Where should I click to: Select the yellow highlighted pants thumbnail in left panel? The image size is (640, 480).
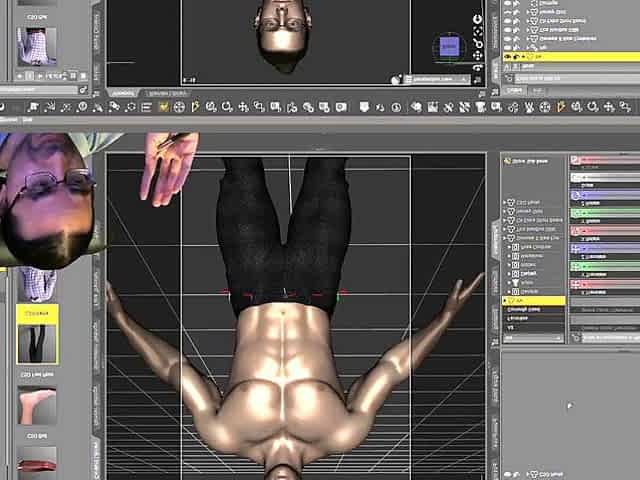[x=37, y=335]
